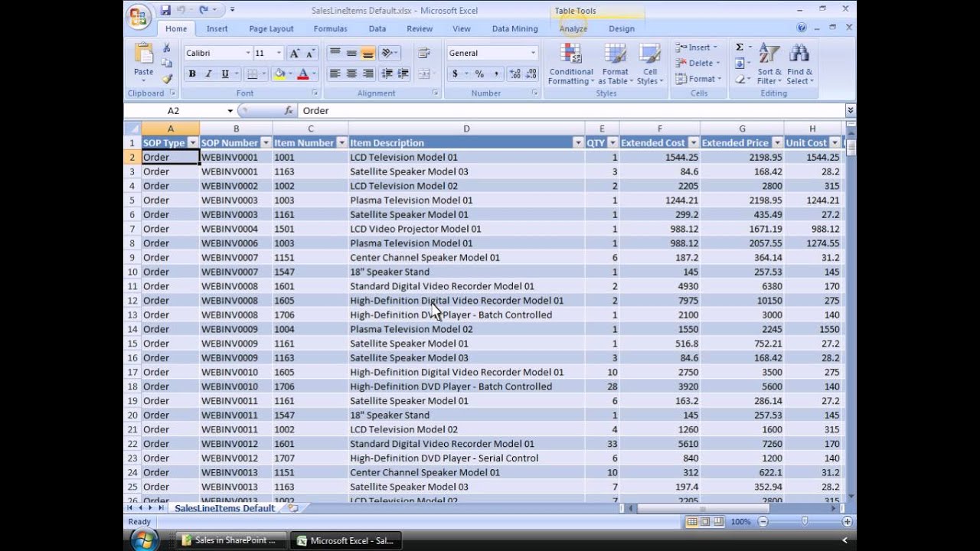Increase font size with Grow Font
The image size is (980, 551).
click(x=295, y=53)
